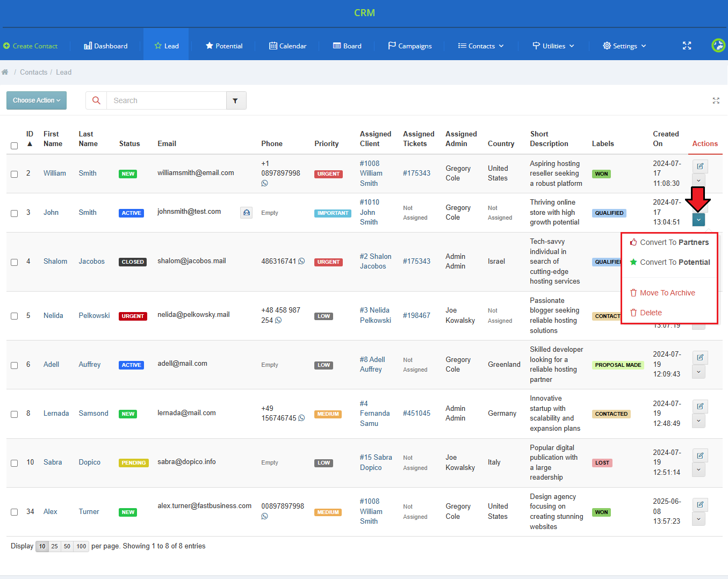Click WhatsApp icon in Nelida's phone cell
Image resolution: width=728 pixels, height=579 pixels.
pyautogui.click(x=278, y=320)
